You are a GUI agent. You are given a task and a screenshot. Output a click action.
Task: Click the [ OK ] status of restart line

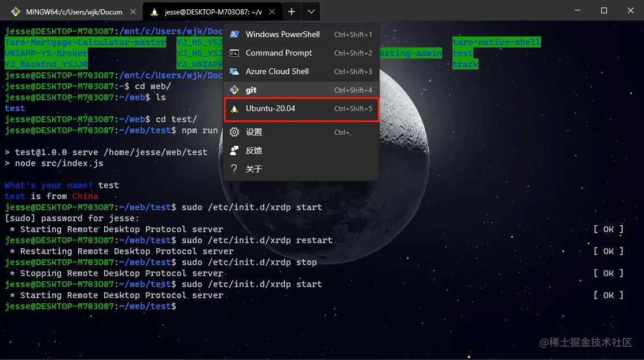click(x=608, y=251)
